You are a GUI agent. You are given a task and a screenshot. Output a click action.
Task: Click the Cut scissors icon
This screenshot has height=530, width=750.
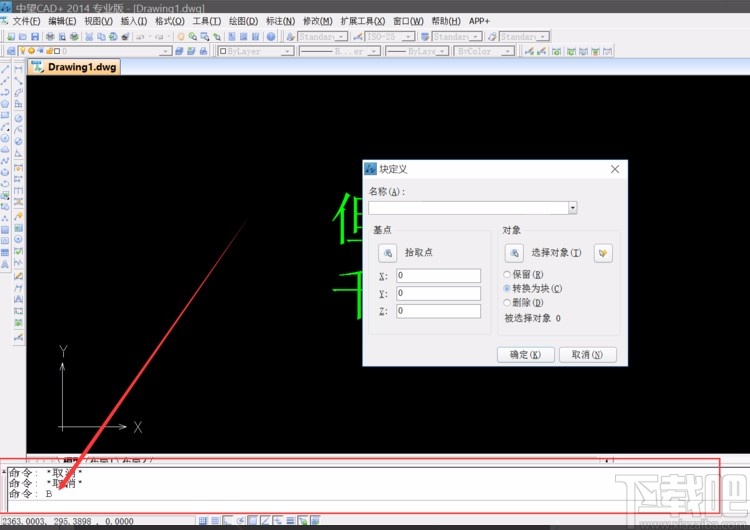pos(89,36)
